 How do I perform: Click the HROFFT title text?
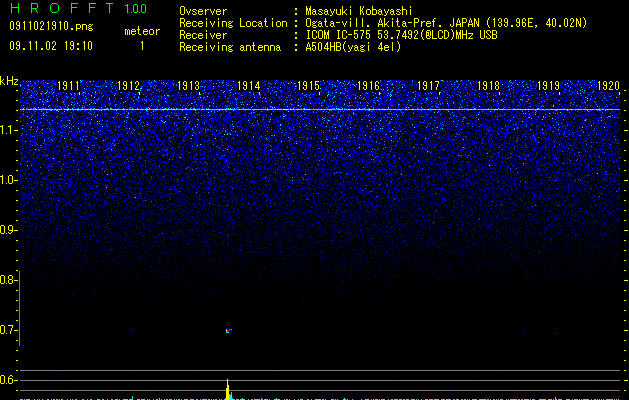coord(62,8)
